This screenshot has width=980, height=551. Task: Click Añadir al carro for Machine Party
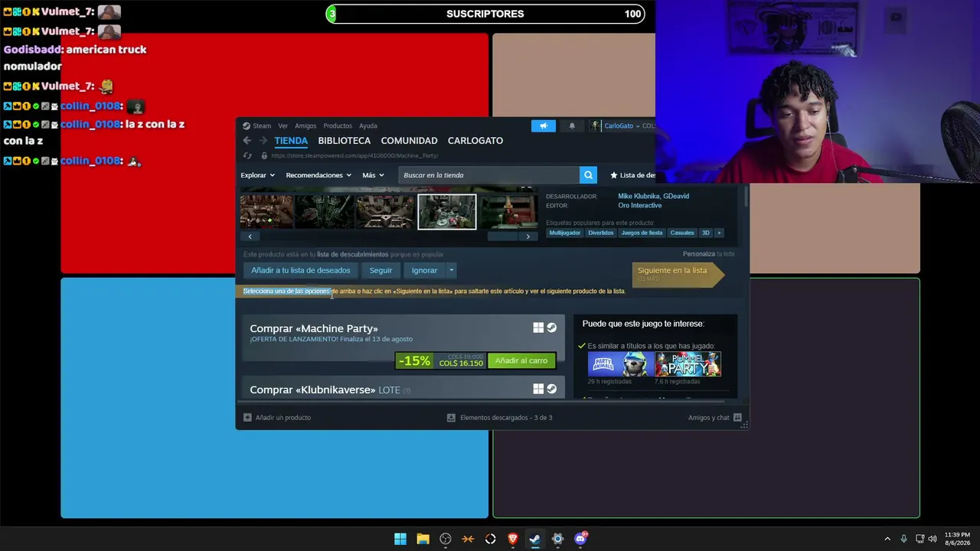521,360
